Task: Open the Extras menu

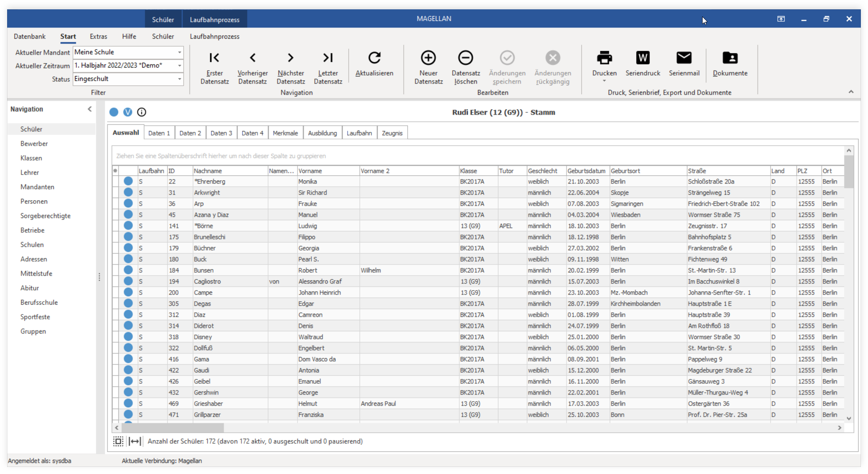Action: coord(98,36)
